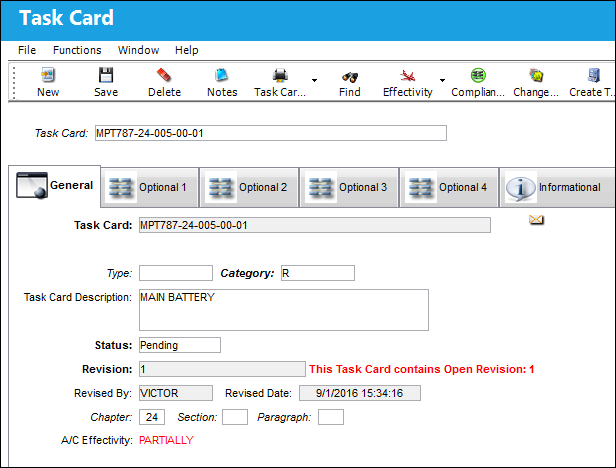Click the Chapter field showing 24
Screen dimensions: 616x468
click(x=152, y=417)
